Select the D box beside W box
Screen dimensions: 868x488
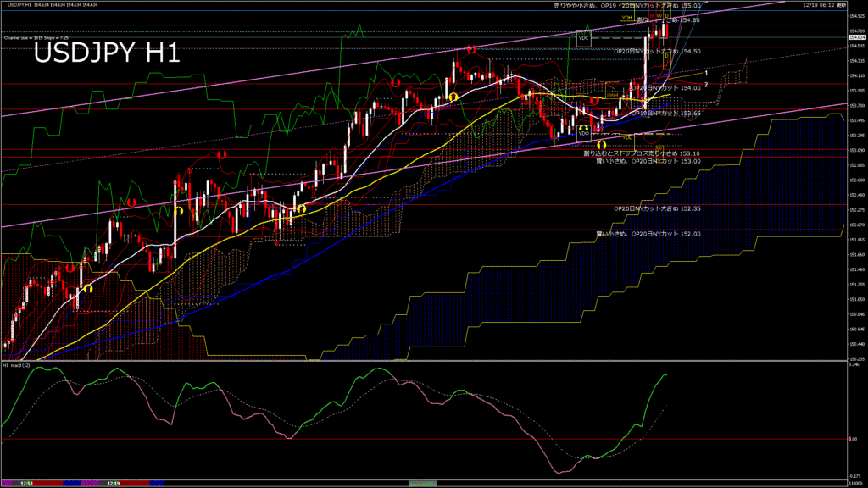(x=667, y=15)
